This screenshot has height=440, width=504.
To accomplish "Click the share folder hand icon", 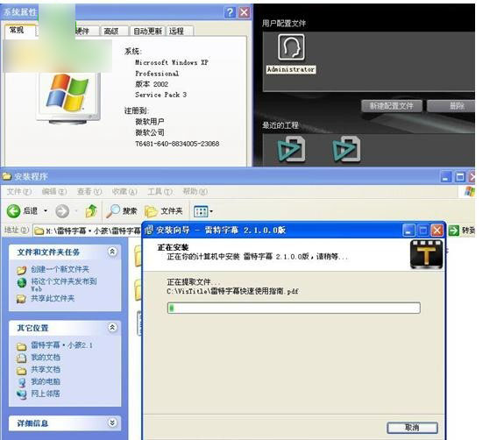I will click(22, 299).
